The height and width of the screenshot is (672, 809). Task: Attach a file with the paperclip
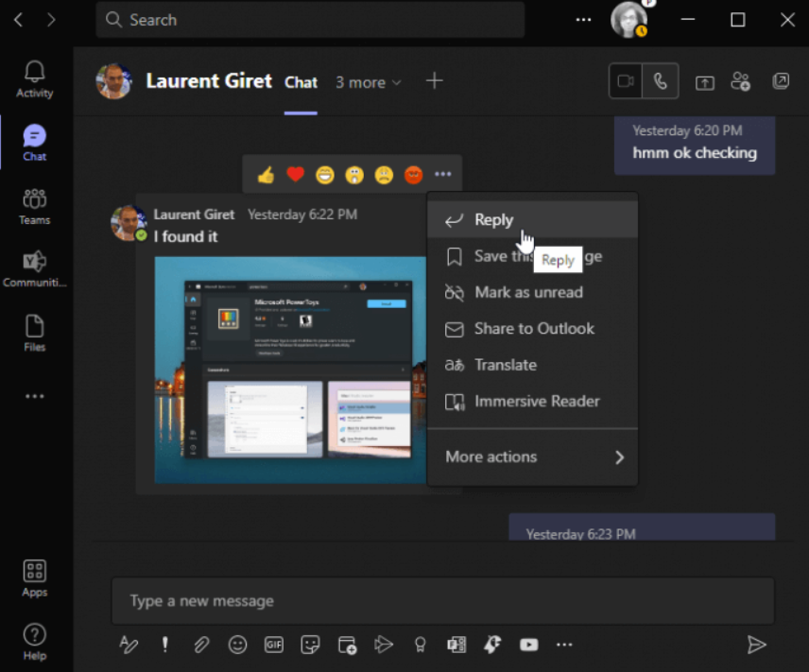tap(201, 645)
